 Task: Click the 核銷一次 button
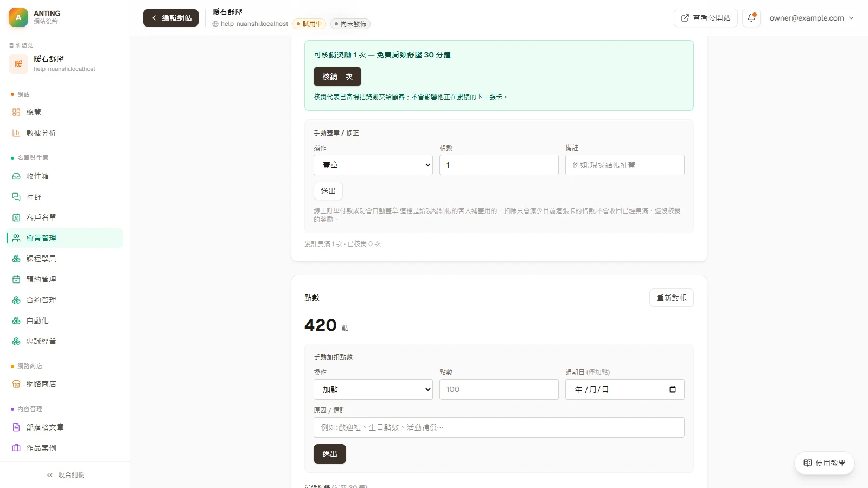(337, 76)
